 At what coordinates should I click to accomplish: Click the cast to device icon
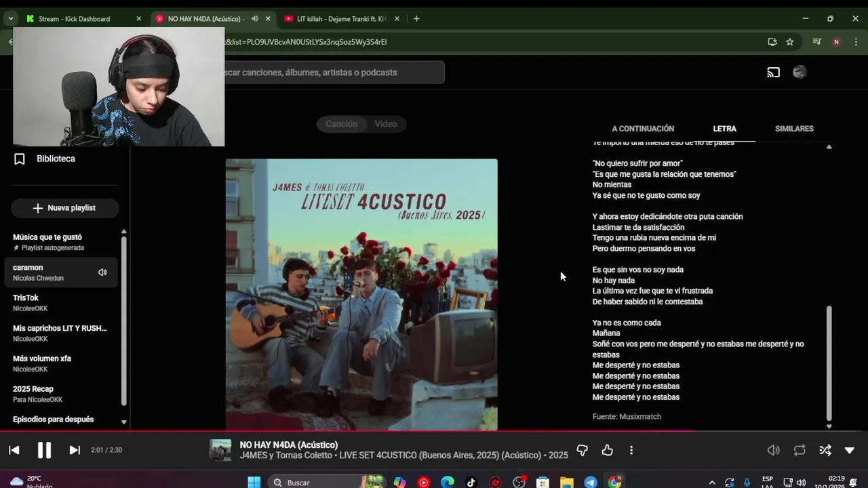pyautogui.click(x=774, y=73)
